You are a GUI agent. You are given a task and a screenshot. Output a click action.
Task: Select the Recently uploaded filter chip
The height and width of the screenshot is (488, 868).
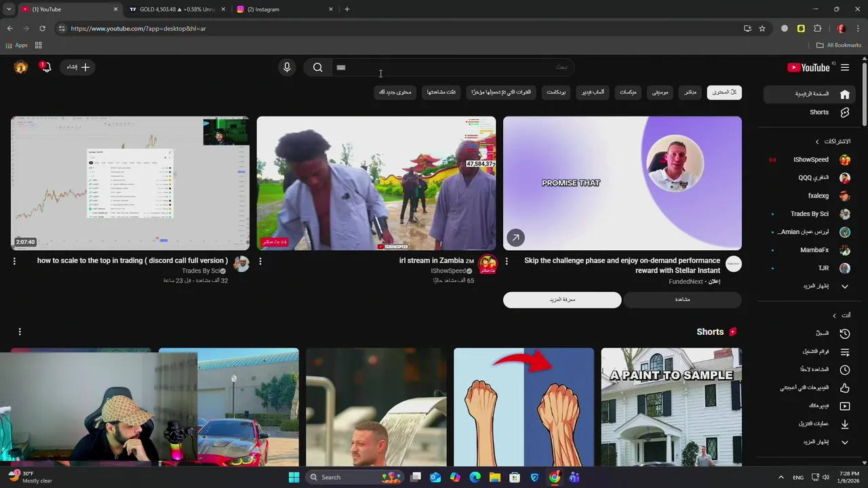[501, 92]
